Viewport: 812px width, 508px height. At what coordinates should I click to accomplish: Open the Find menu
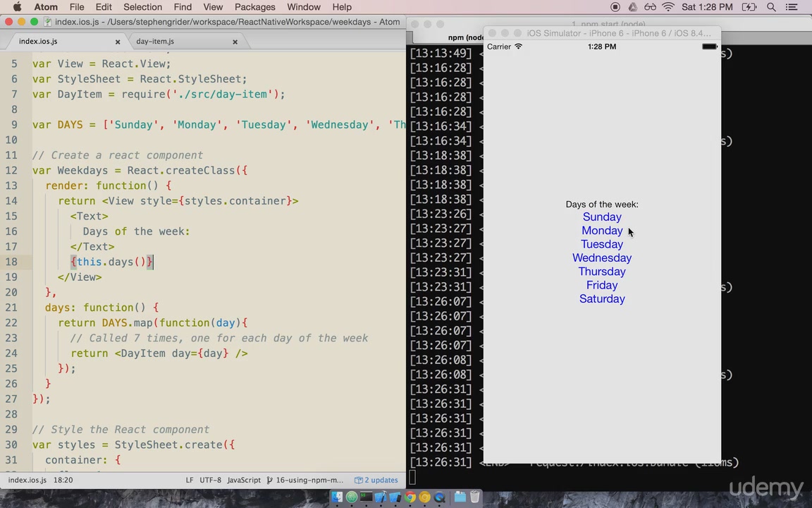click(183, 7)
